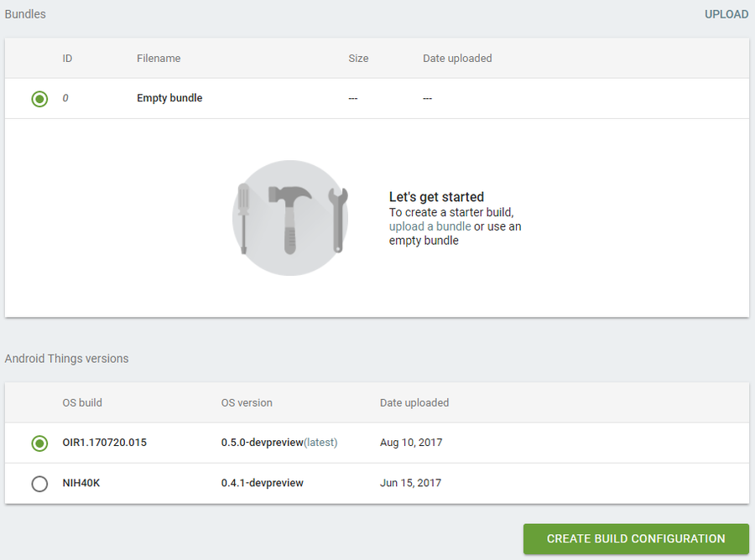Click the UPLOAD button
This screenshot has height=560, width=755.
click(726, 14)
